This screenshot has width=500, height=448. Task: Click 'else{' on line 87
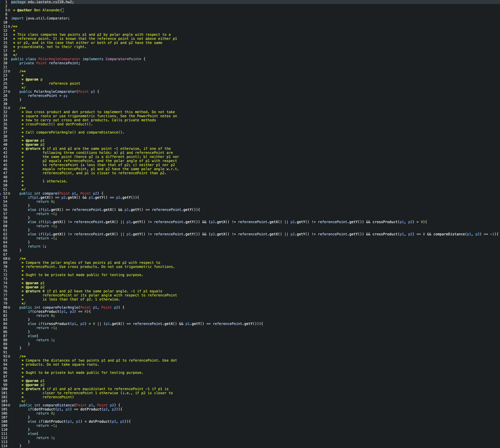33,336
